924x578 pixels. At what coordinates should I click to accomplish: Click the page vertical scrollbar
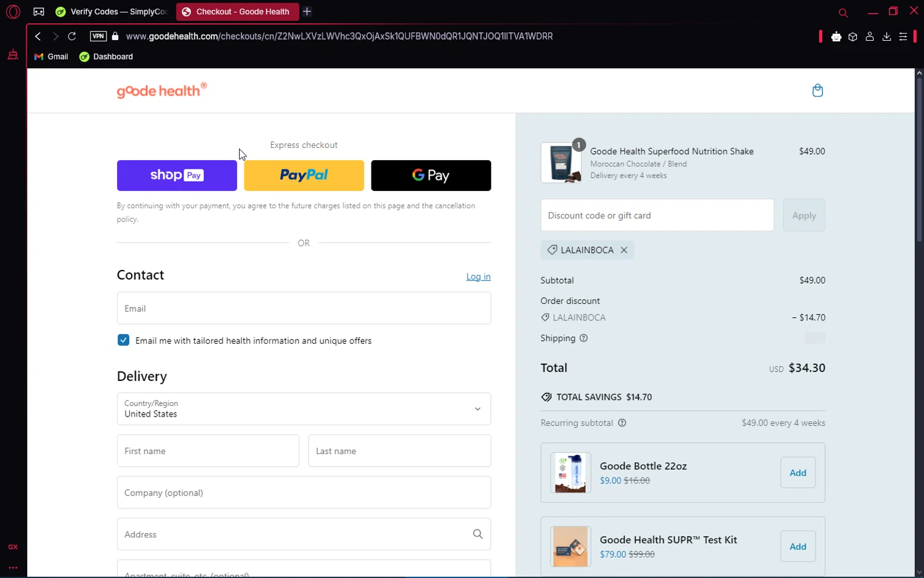pyautogui.click(x=919, y=159)
